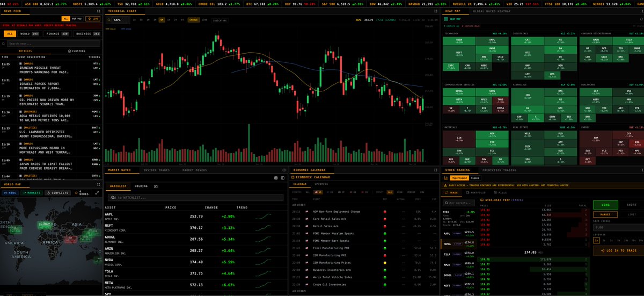Maximize the News Feed panel
This screenshot has height=296, width=644.
point(99,11)
